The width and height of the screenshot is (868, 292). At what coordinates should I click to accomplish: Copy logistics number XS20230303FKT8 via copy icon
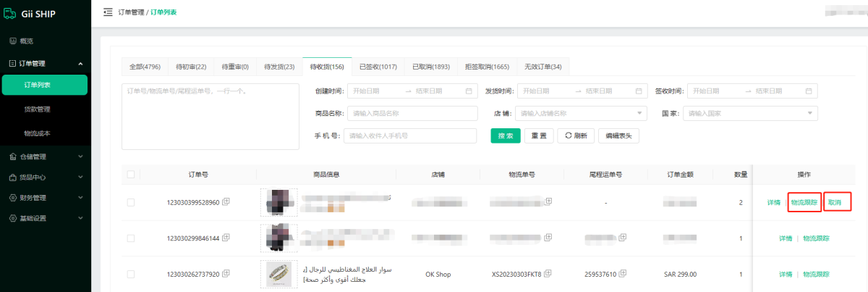click(x=548, y=274)
